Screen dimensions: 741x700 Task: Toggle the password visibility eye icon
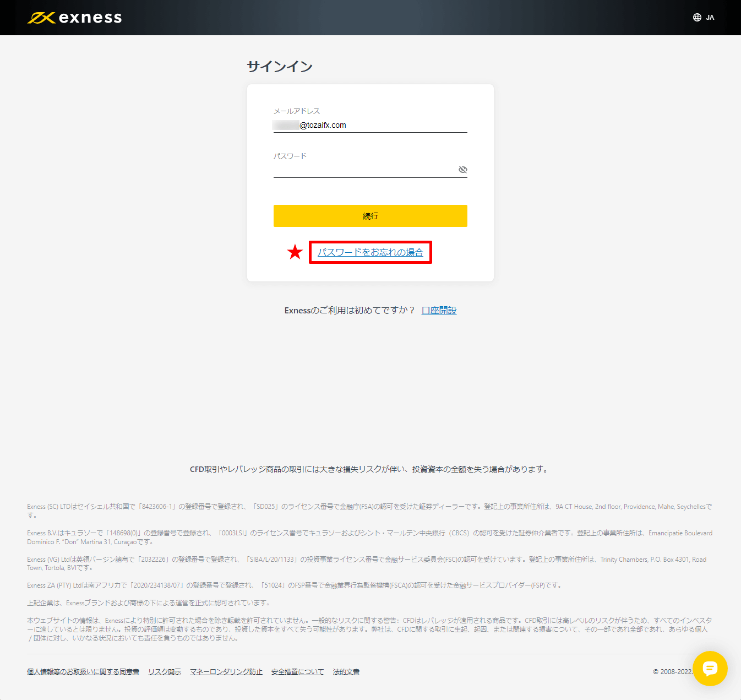pyautogui.click(x=462, y=170)
